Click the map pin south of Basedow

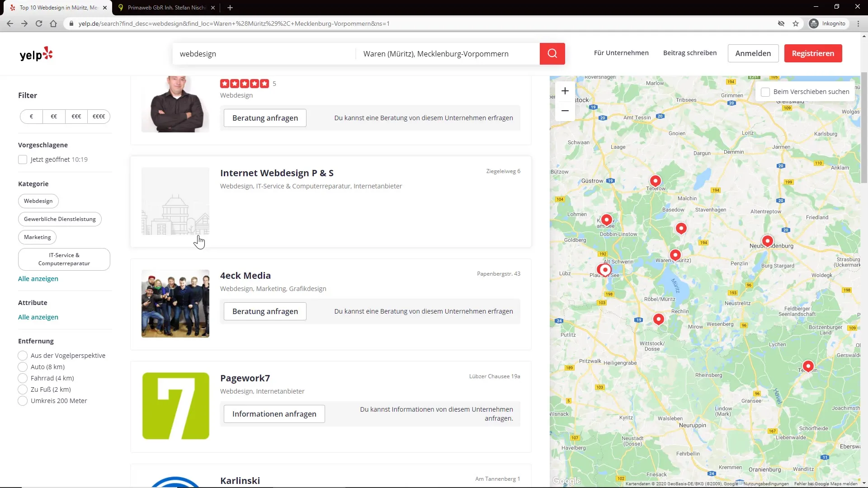point(681,228)
